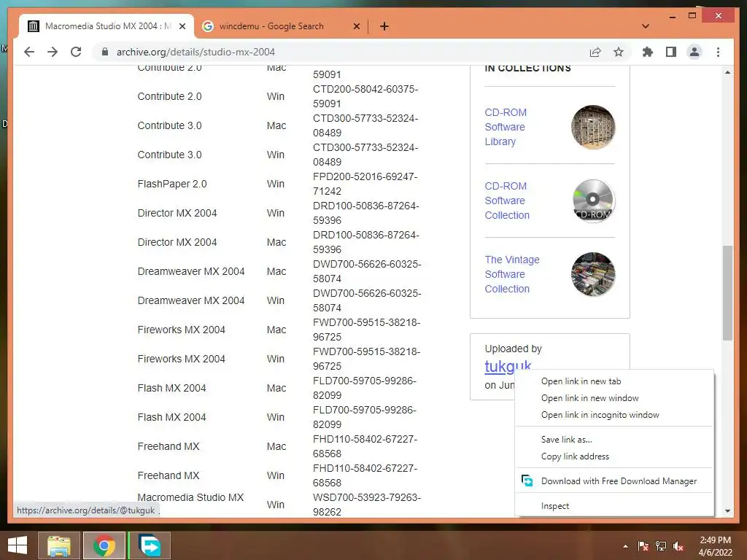Open a new browser tab
Image resolution: width=747 pixels, height=560 pixels.
click(384, 26)
